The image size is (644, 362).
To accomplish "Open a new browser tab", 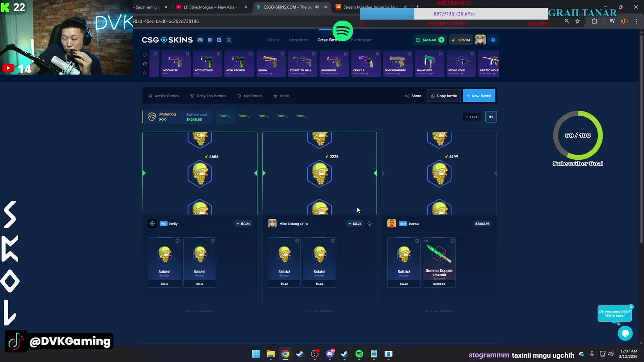I will (x=417, y=7).
